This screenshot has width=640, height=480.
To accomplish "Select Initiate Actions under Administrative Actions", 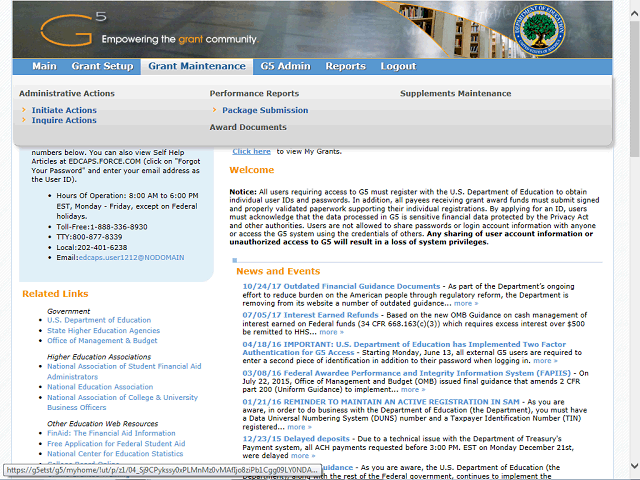I will [x=64, y=110].
